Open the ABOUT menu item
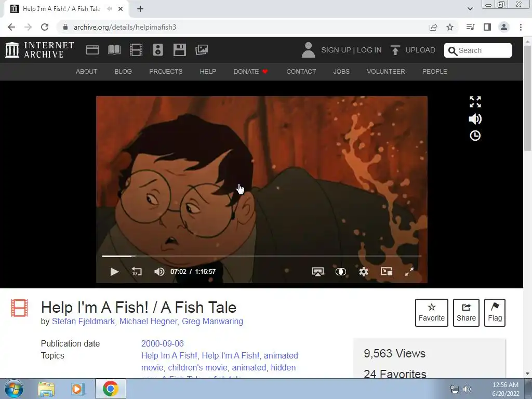This screenshot has height=399, width=532. (x=87, y=72)
